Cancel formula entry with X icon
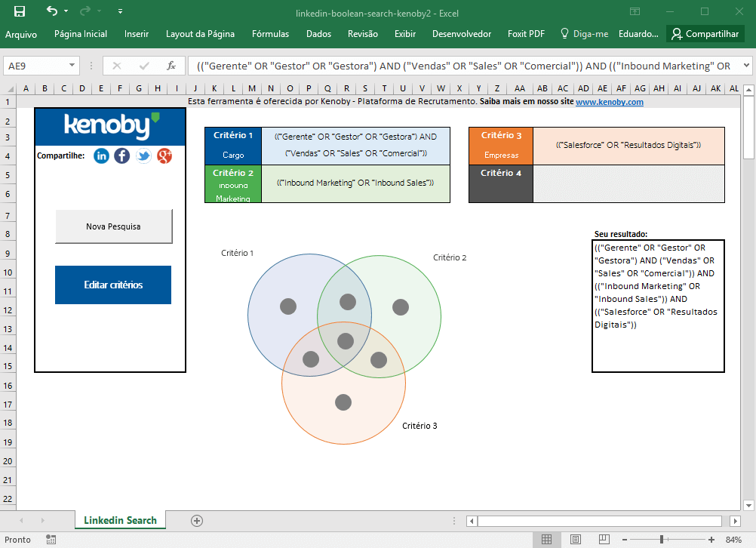 click(x=117, y=66)
